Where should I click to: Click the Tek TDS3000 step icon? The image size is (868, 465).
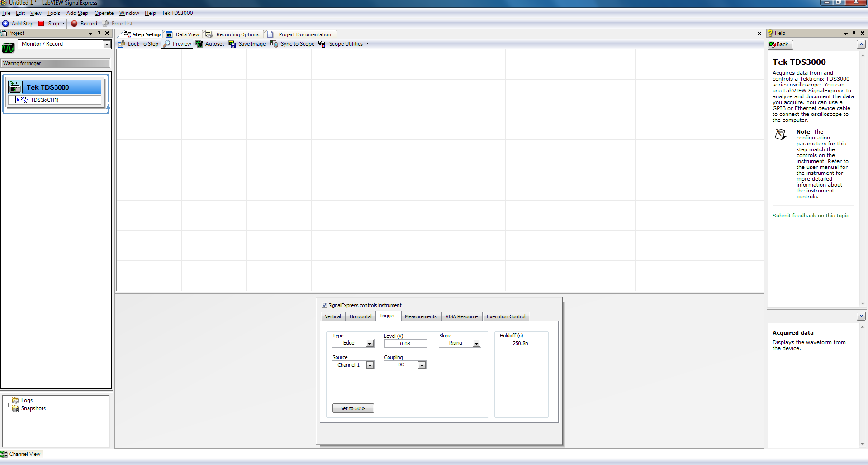pos(15,87)
